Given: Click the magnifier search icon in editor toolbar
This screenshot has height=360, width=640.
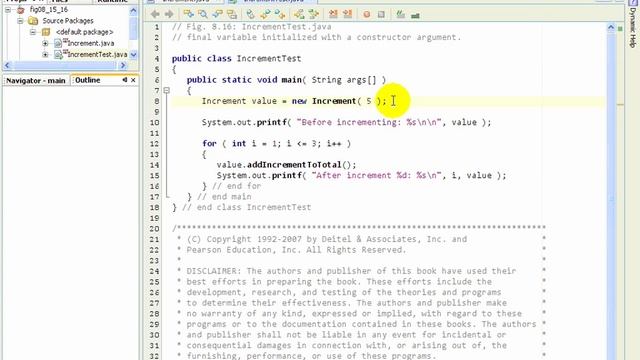Looking at the screenshot, I should (203, 14).
